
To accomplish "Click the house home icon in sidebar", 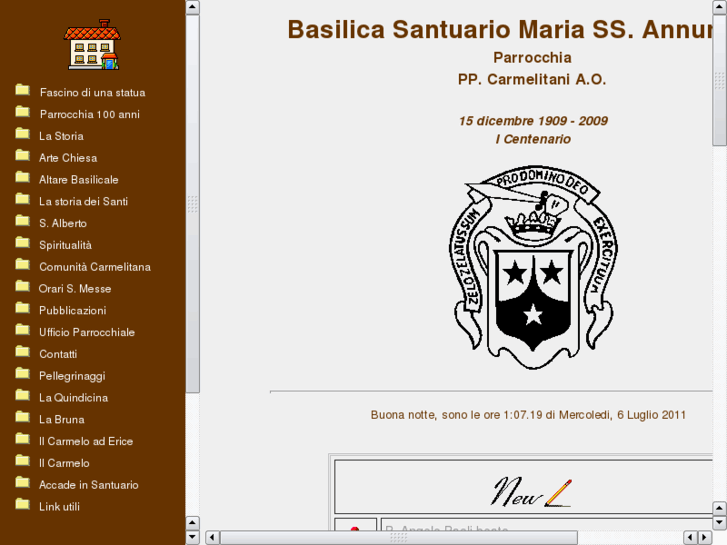I will tap(92, 45).
